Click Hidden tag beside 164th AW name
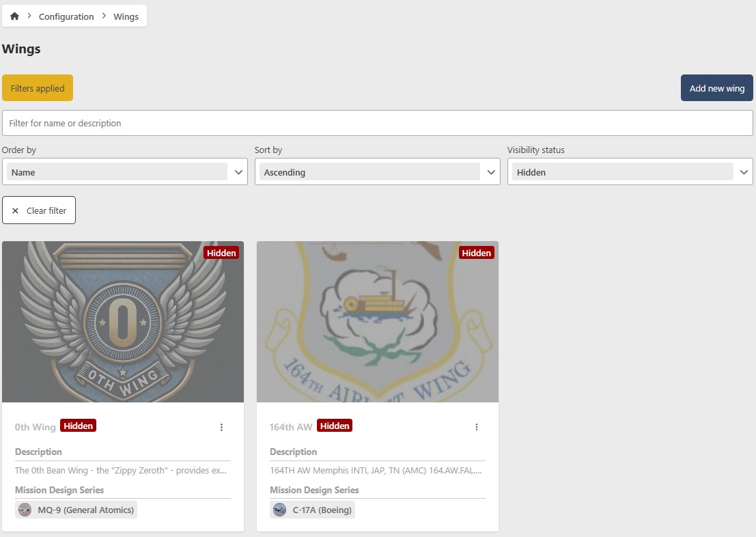The height and width of the screenshot is (537, 756). pyautogui.click(x=335, y=426)
